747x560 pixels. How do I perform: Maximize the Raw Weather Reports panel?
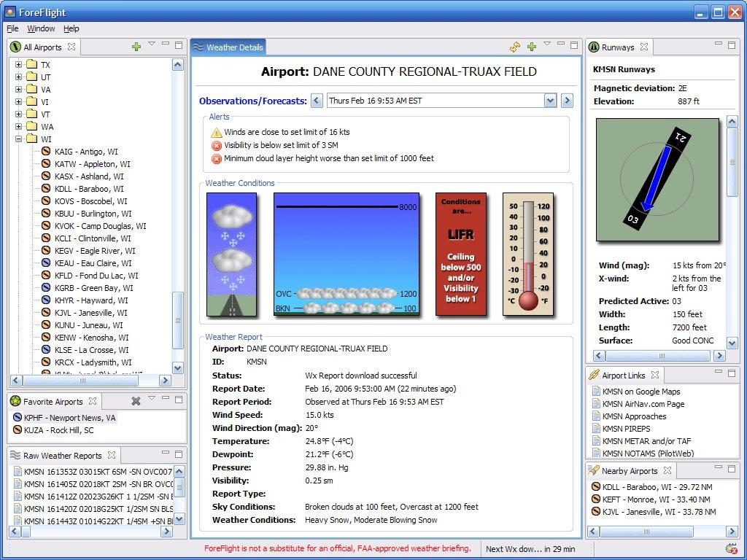click(x=179, y=454)
